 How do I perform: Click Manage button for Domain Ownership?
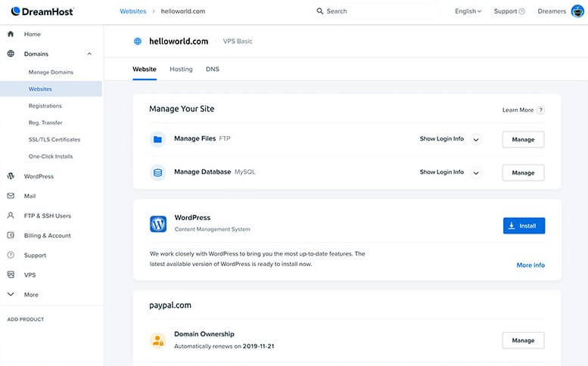click(523, 340)
